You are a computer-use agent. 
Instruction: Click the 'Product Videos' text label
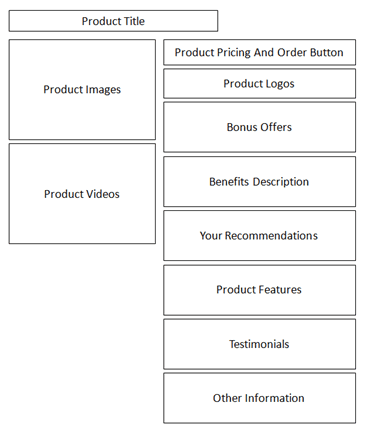[x=82, y=194]
